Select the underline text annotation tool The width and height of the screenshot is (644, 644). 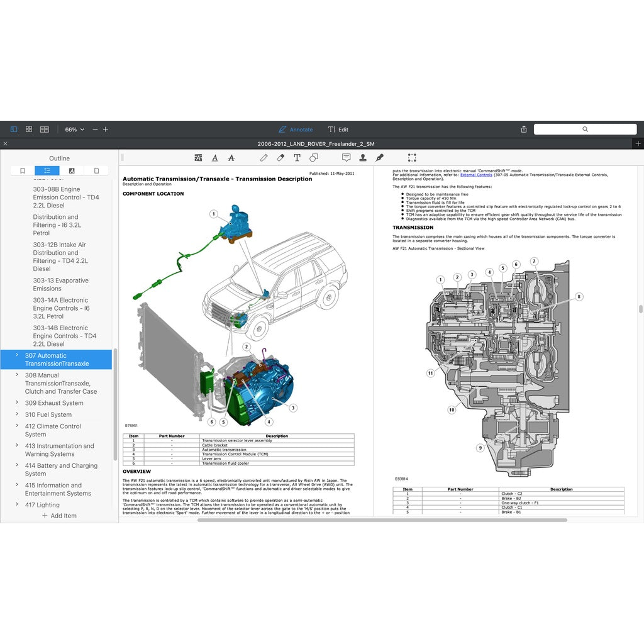pos(215,158)
